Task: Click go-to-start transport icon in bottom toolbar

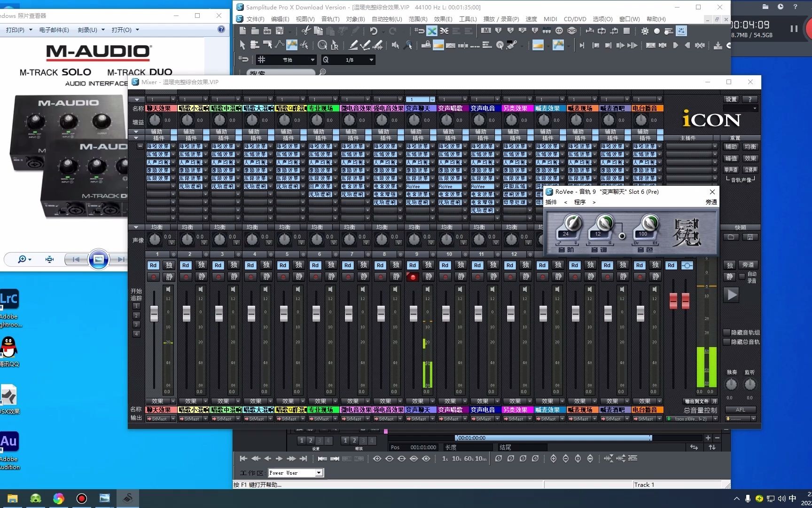Action: (243, 458)
